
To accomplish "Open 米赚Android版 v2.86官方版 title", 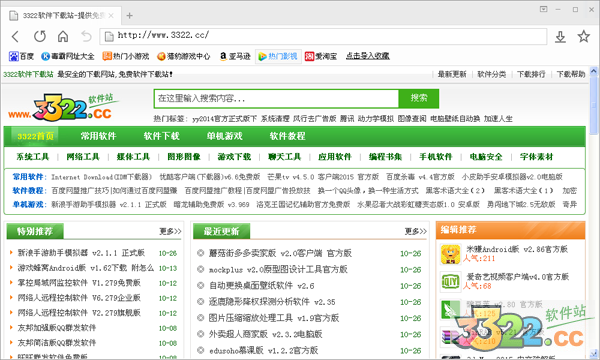I will (x=517, y=249).
